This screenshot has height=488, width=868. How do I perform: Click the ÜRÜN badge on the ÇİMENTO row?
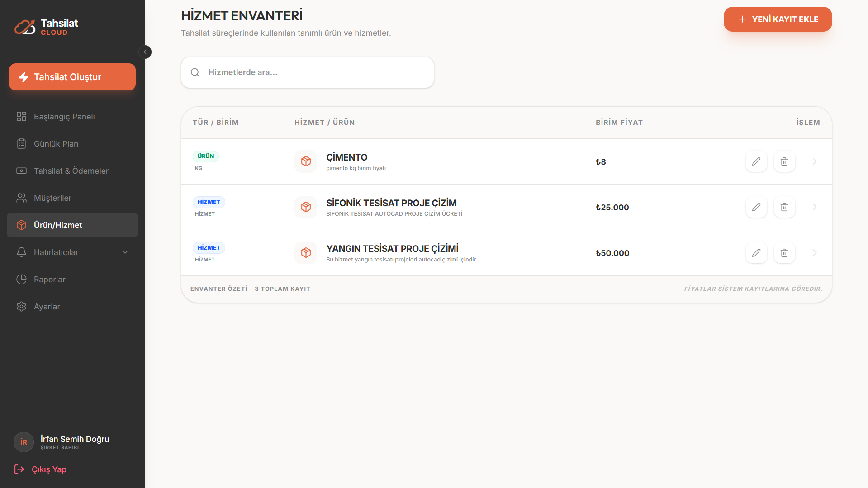click(206, 156)
